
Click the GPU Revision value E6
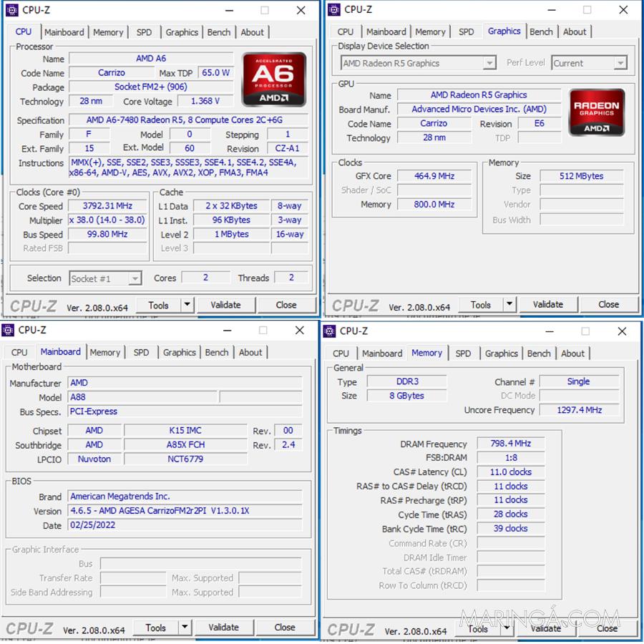click(540, 123)
